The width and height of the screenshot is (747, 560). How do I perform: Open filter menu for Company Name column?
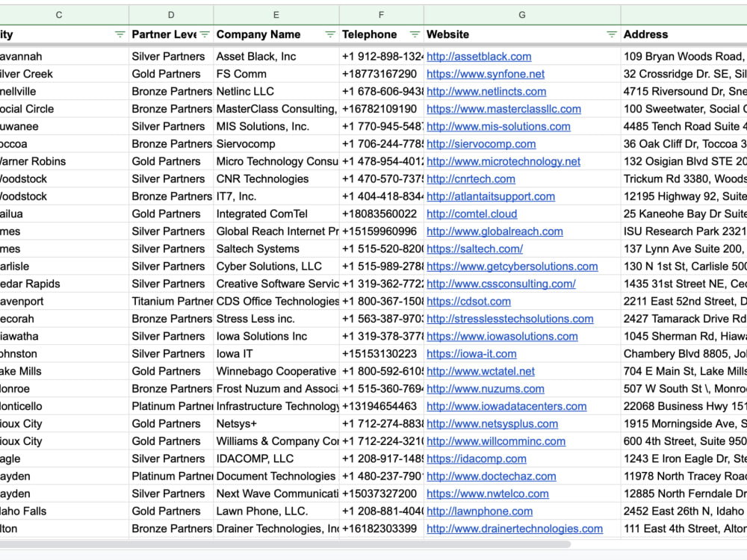(x=330, y=34)
